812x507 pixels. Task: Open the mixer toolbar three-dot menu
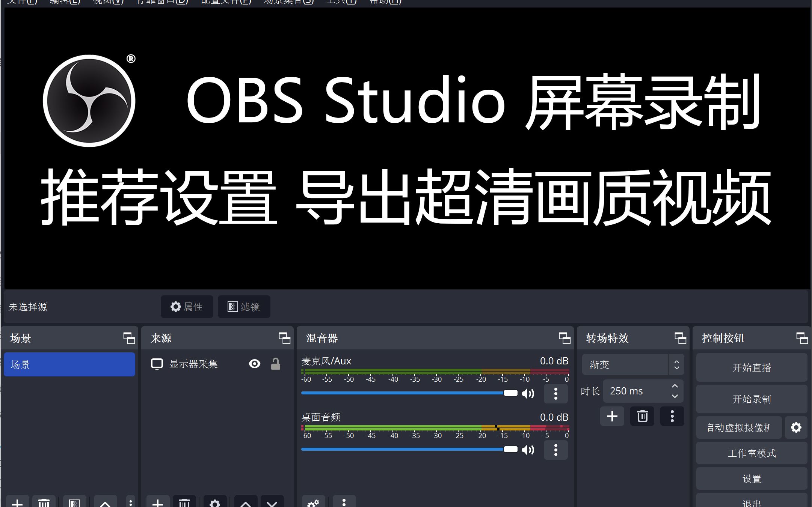pos(344,502)
